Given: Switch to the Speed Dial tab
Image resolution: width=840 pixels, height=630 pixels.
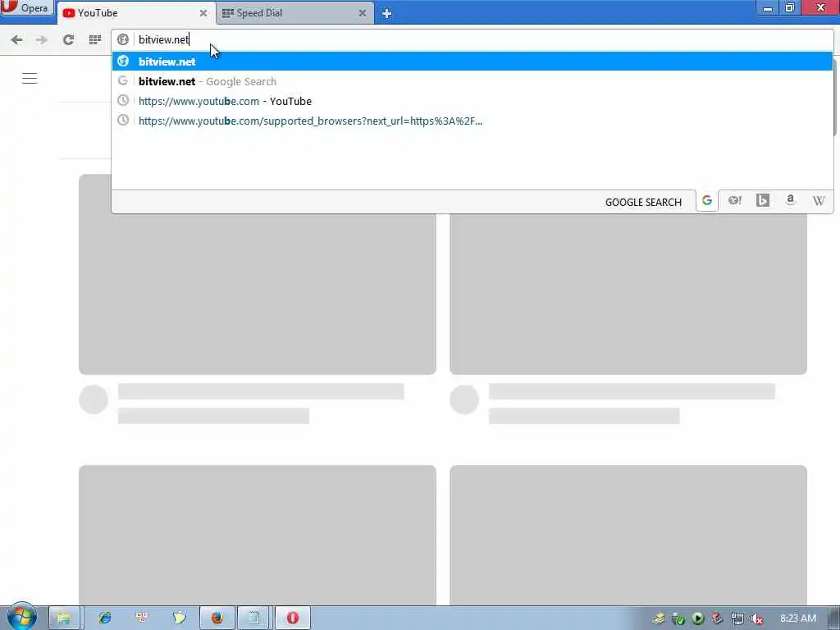Looking at the screenshot, I should (x=290, y=13).
